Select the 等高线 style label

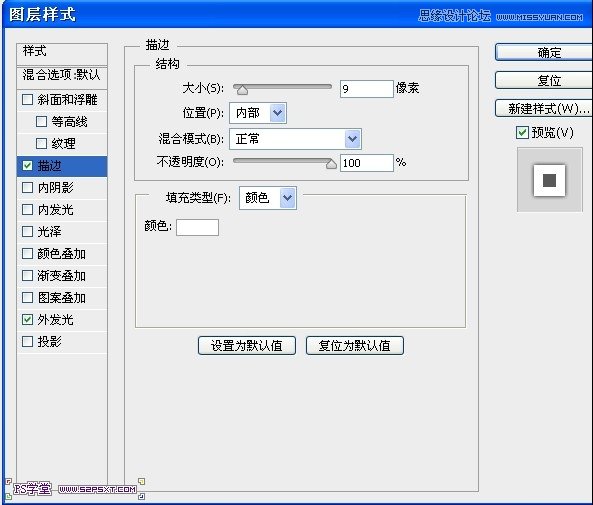click(x=70, y=122)
